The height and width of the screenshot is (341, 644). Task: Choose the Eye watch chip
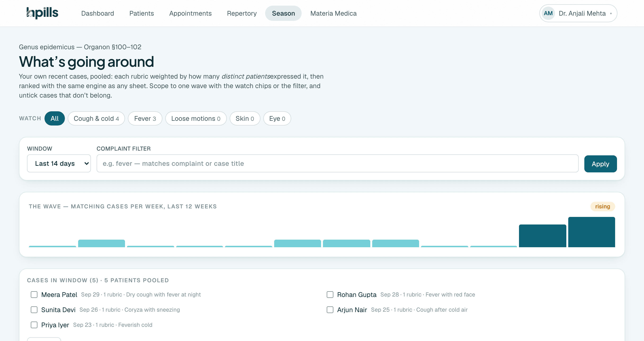coord(277,118)
